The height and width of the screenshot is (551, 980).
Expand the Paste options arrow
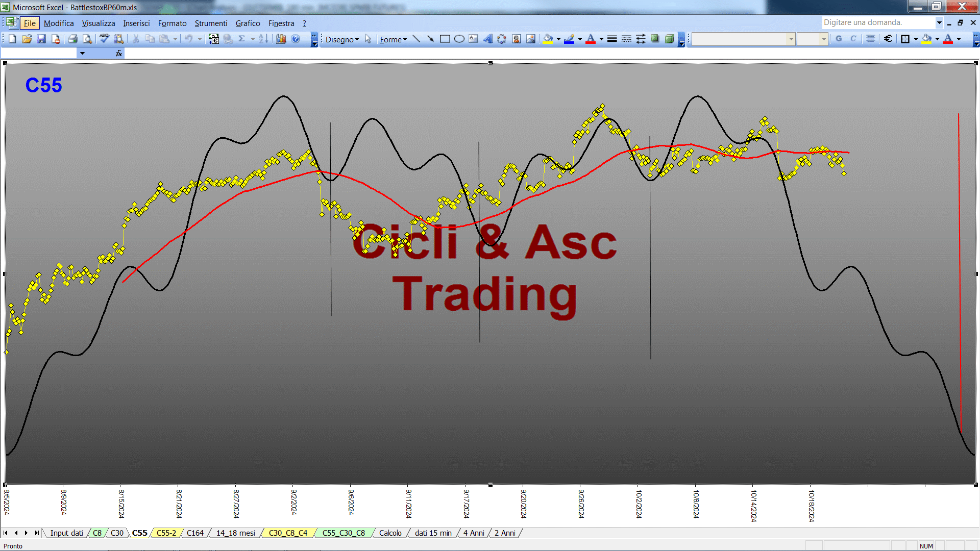coord(175,39)
